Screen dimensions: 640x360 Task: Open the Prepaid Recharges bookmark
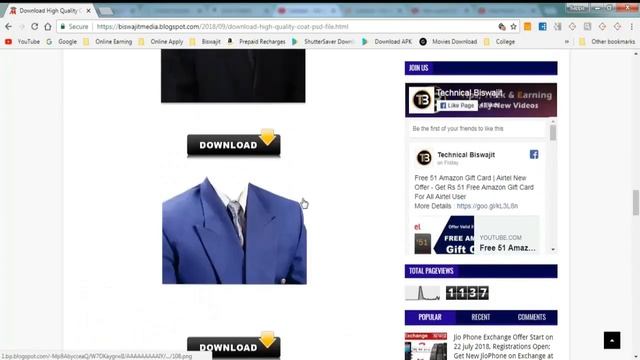[256, 42]
